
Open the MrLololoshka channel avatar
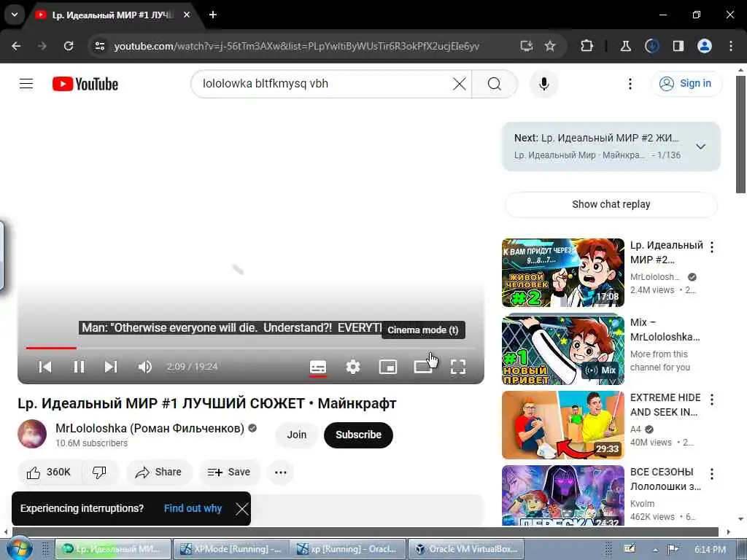tap(32, 434)
